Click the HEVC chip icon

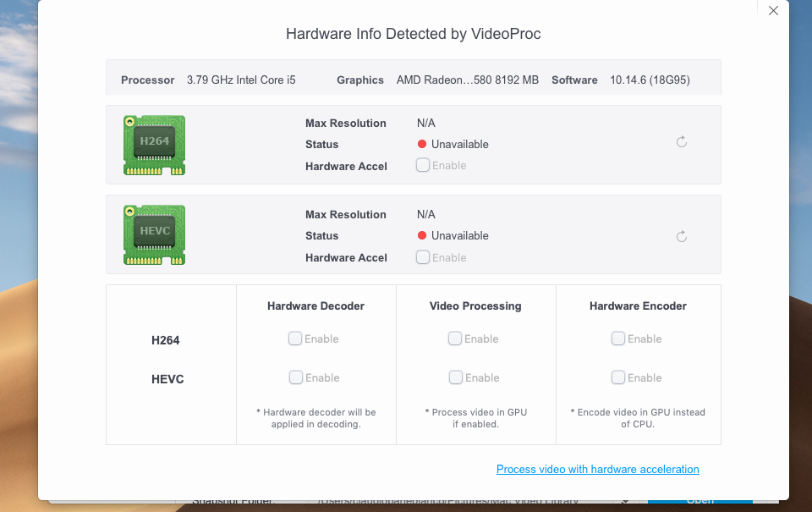(154, 234)
